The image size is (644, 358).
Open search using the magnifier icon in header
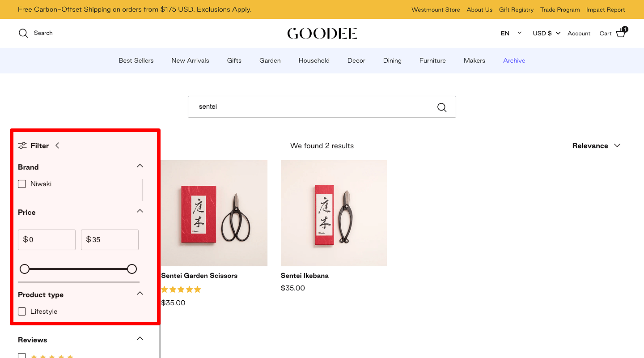(23, 33)
